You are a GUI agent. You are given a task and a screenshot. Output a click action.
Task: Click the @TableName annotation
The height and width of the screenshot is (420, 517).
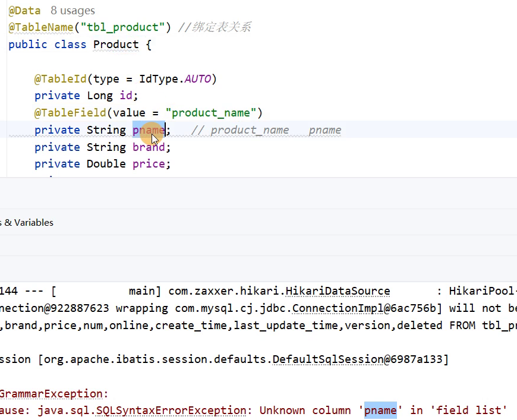click(x=41, y=27)
